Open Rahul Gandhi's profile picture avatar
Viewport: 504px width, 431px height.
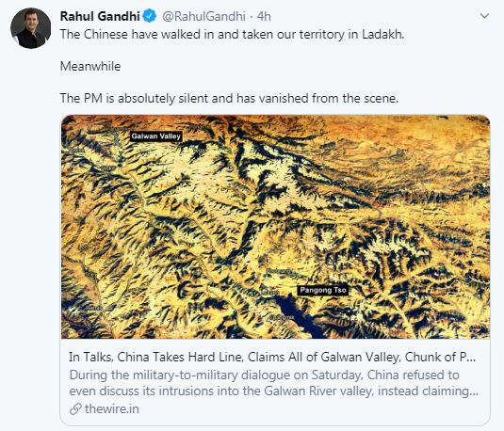coord(31,28)
